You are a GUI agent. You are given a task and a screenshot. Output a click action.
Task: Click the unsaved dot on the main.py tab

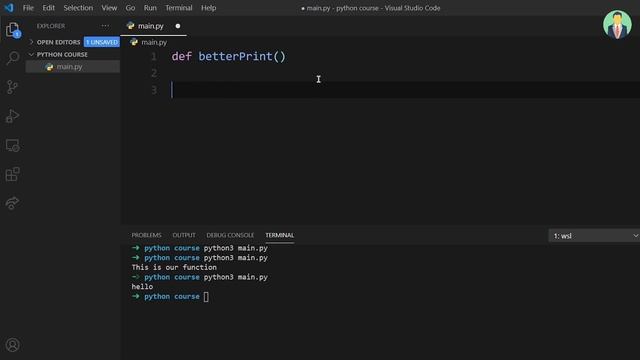tap(178, 26)
